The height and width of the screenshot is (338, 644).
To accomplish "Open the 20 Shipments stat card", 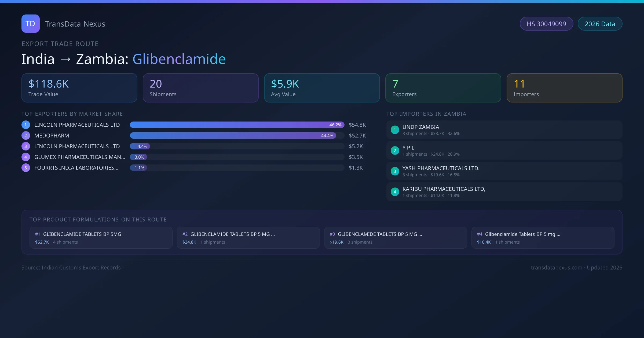I will click(x=200, y=88).
